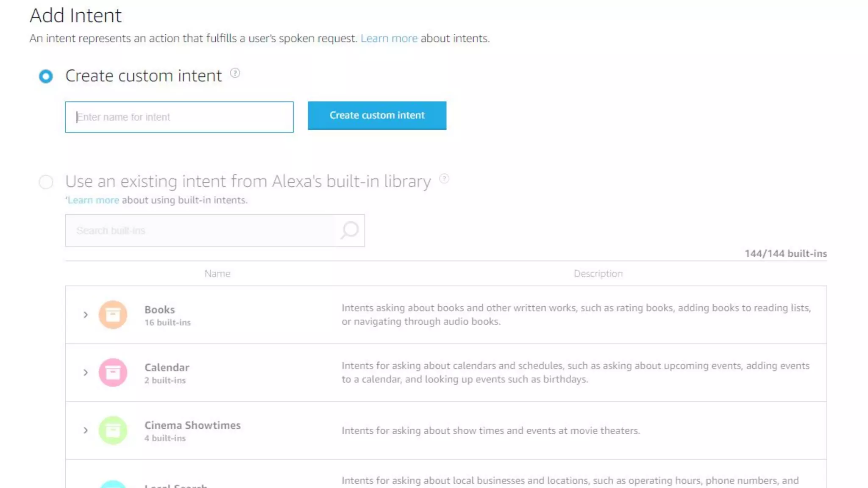Expand the Cinema Showtimes row
868x488 pixels.
[86, 430]
